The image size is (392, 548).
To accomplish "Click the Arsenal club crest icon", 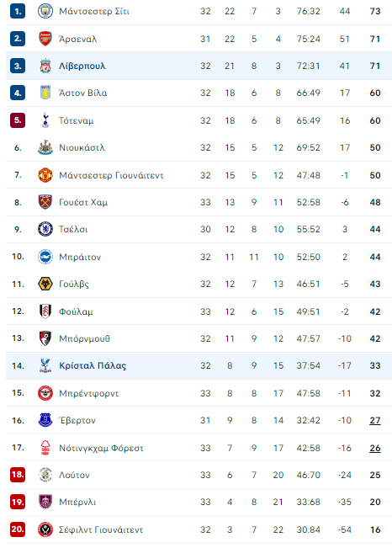I will pos(45,39).
